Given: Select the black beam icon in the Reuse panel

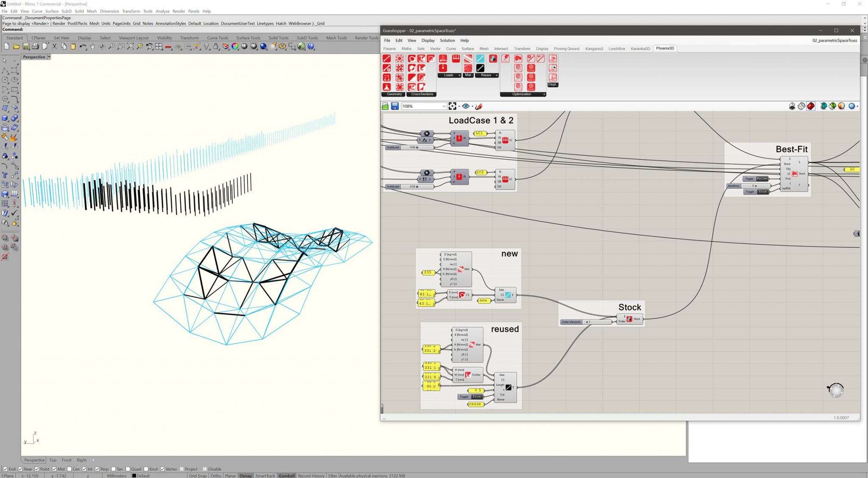Looking at the screenshot, I should (x=480, y=68).
